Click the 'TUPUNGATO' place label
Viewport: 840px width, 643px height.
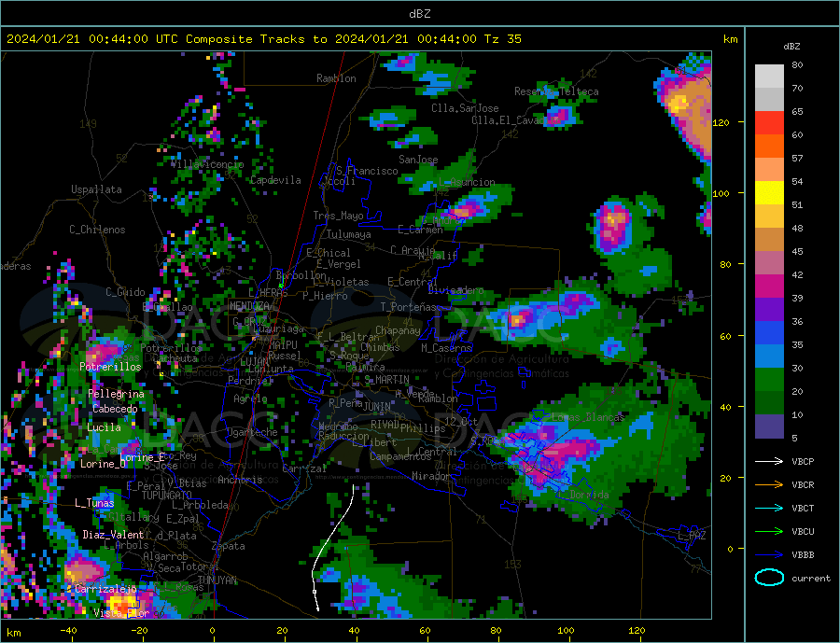pos(167,496)
